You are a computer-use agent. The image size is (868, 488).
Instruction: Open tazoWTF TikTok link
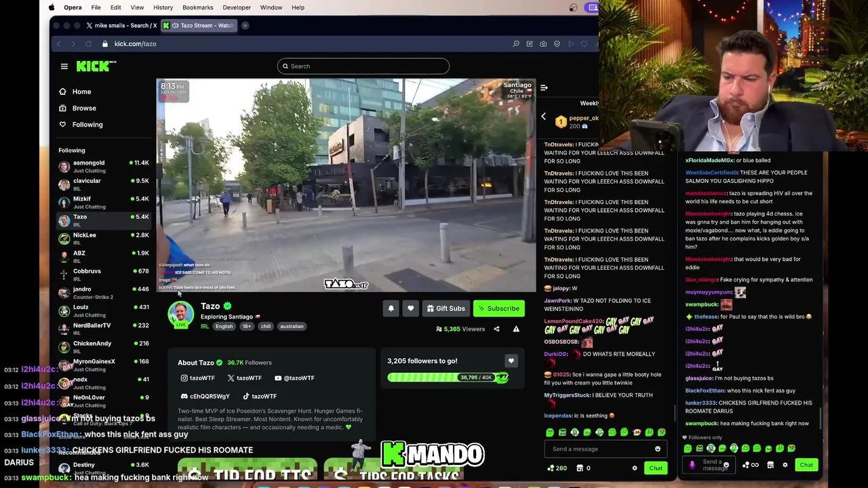pyautogui.click(x=260, y=396)
